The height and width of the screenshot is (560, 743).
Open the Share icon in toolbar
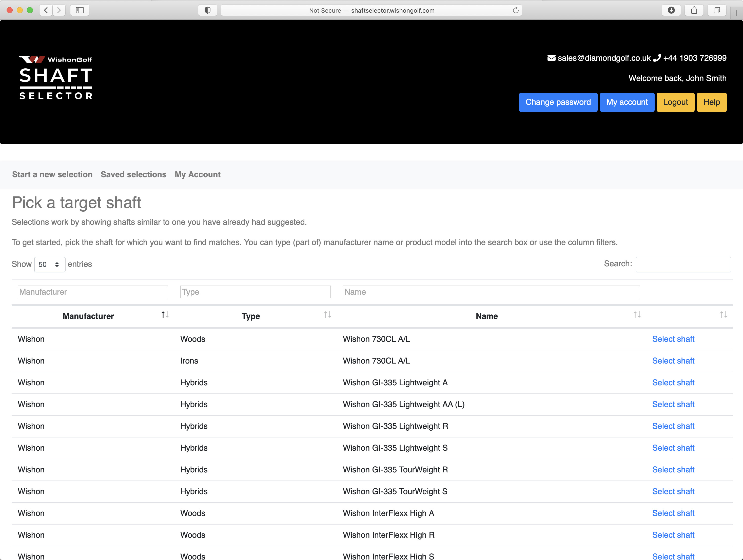pos(694,10)
